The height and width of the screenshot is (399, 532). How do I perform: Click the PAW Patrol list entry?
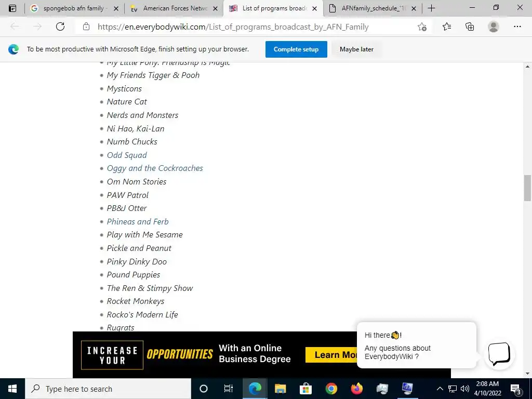(128, 195)
